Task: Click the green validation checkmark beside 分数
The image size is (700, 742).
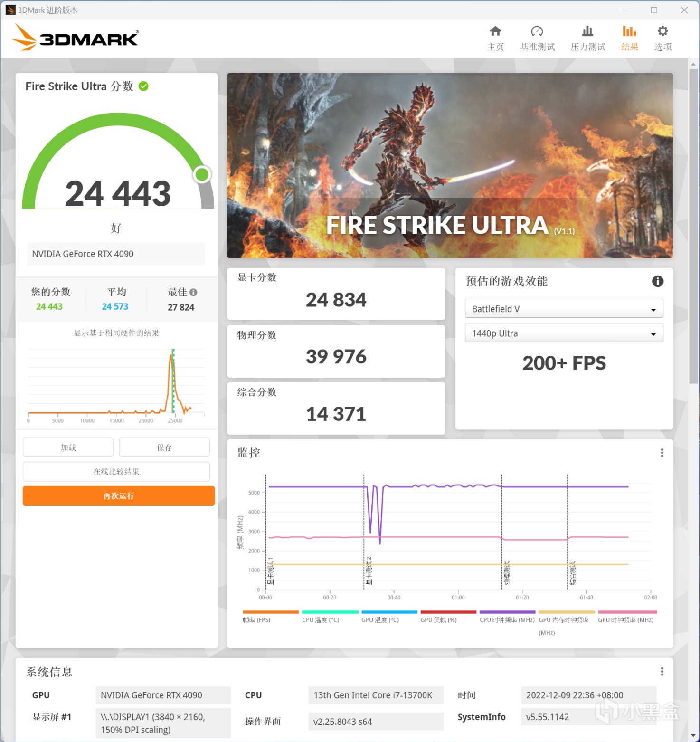Action: pos(143,86)
